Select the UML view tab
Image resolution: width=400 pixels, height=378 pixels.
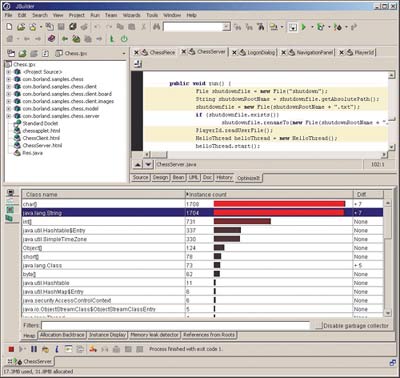pos(194,177)
